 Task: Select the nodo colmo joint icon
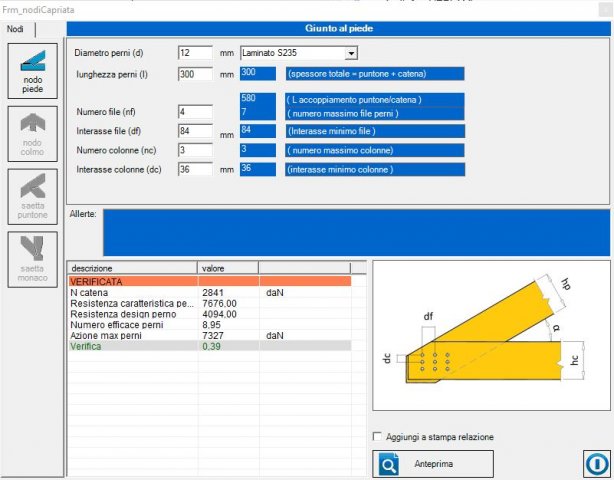[33, 133]
